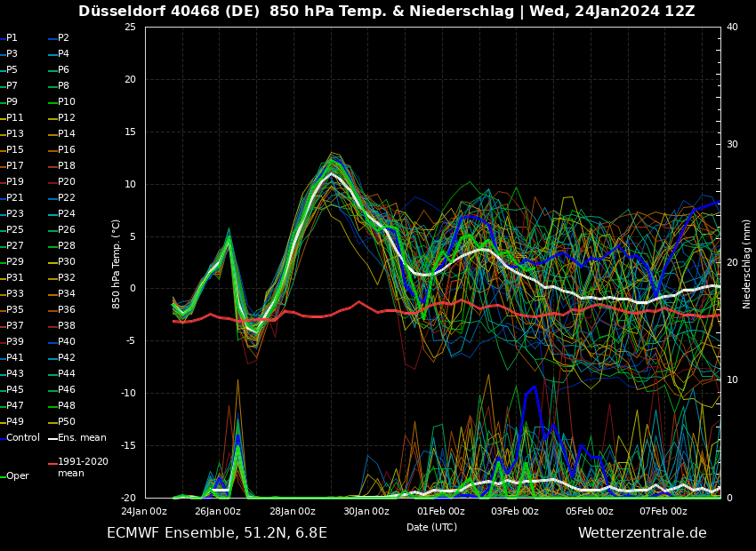
Task: Click the 40 tick on precipitation axis
Action: [x=732, y=27]
